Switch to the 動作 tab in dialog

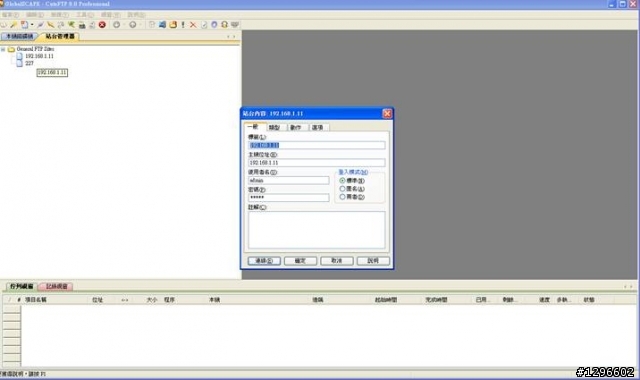tap(296, 127)
